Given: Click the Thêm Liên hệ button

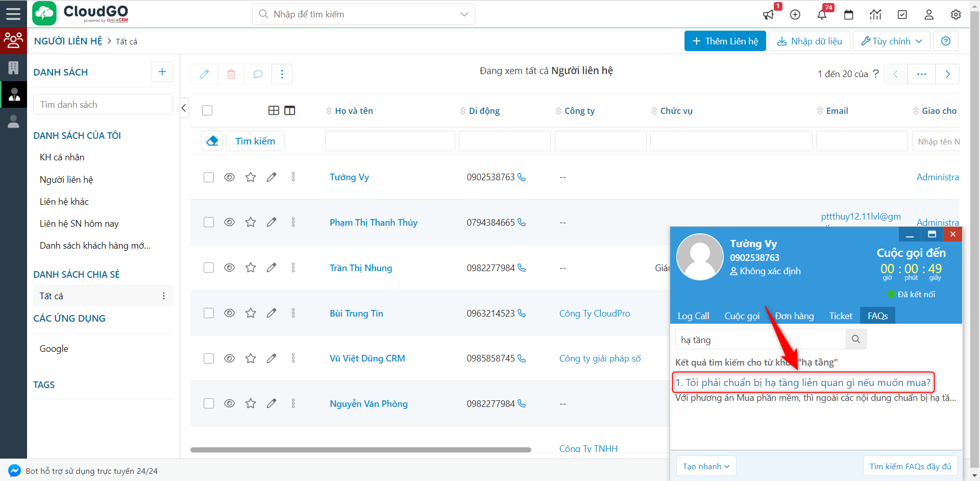Looking at the screenshot, I should (x=725, y=41).
